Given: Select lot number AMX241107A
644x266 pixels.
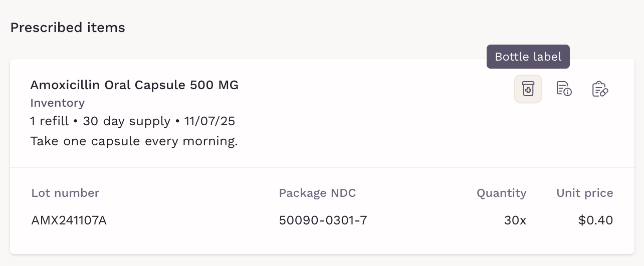Looking at the screenshot, I should click(x=69, y=220).
